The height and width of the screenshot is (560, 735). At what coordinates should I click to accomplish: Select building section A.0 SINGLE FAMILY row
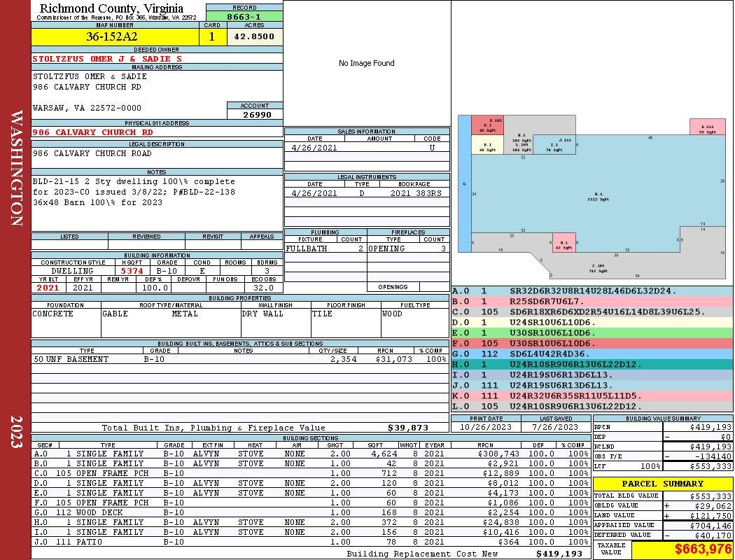(x=310, y=454)
